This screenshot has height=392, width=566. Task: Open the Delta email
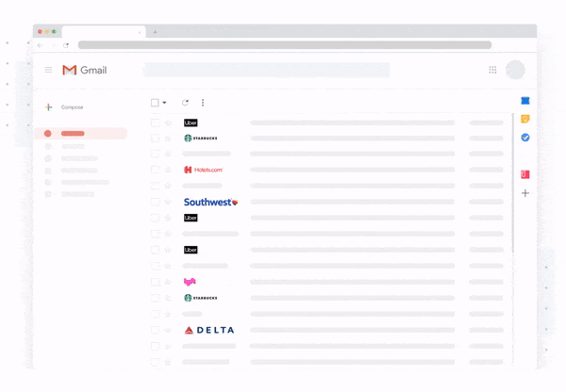coord(326,330)
